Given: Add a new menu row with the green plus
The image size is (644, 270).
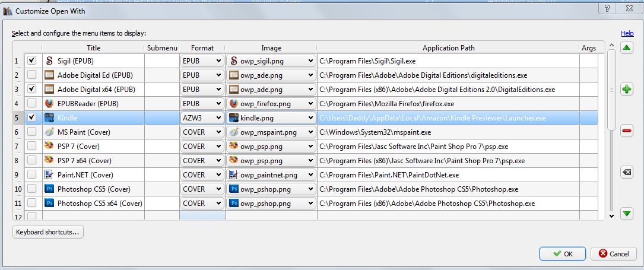Looking at the screenshot, I should pos(626,90).
